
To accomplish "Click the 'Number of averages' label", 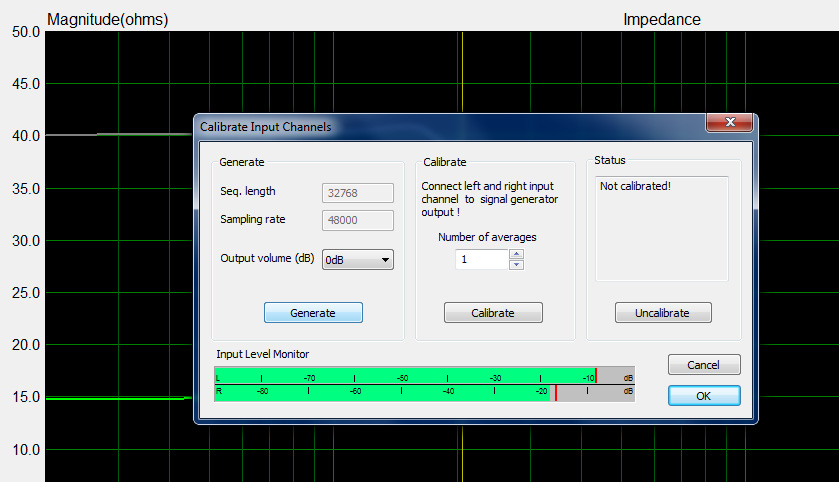I will (487, 237).
